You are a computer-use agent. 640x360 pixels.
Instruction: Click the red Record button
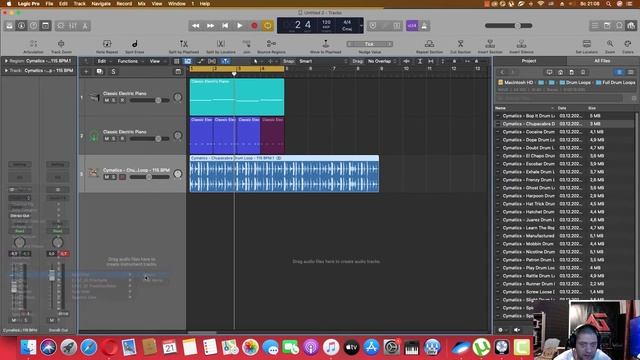click(x=254, y=26)
